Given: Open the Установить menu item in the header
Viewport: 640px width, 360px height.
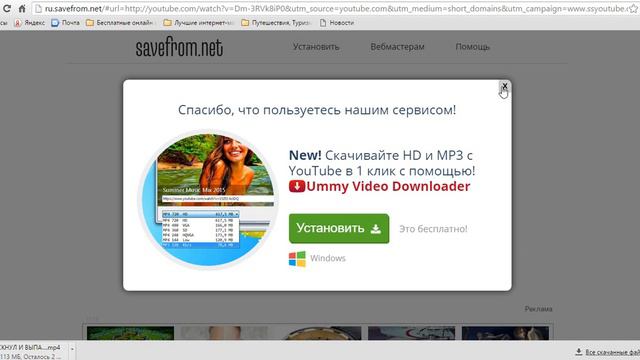Looking at the screenshot, I should [316, 47].
